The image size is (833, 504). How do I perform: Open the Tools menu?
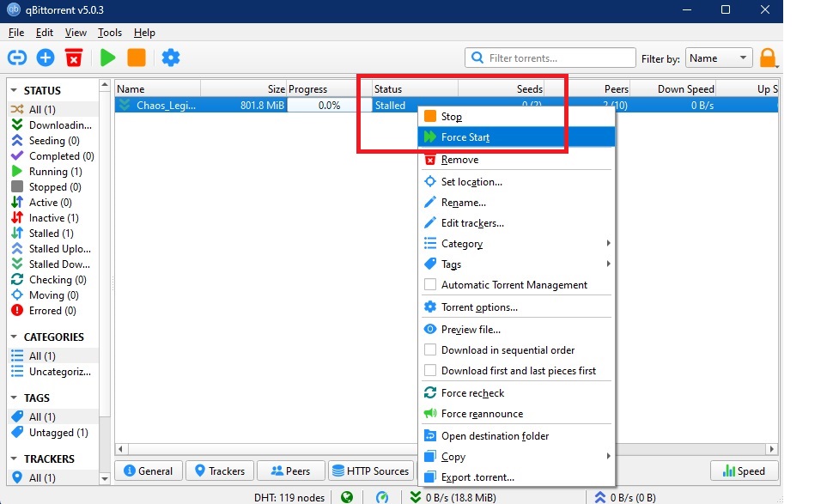pyautogui.click(x=109, y=33)
